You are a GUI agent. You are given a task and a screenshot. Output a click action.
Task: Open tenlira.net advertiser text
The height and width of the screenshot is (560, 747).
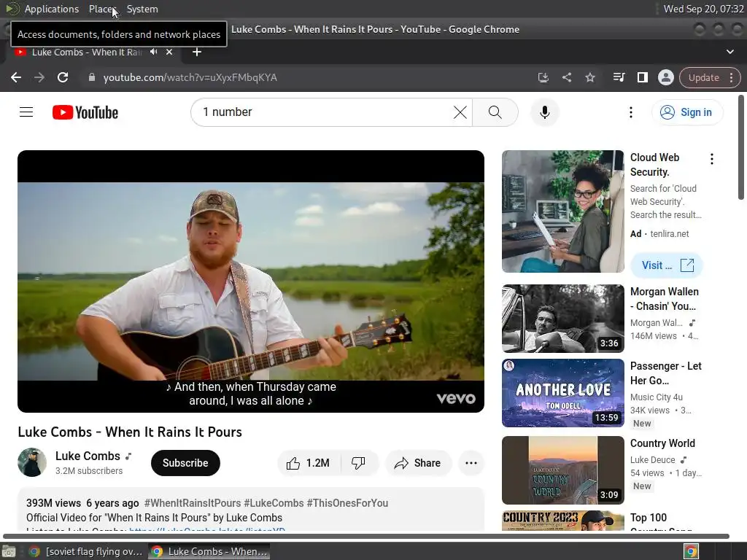click(x=670, y=234)
